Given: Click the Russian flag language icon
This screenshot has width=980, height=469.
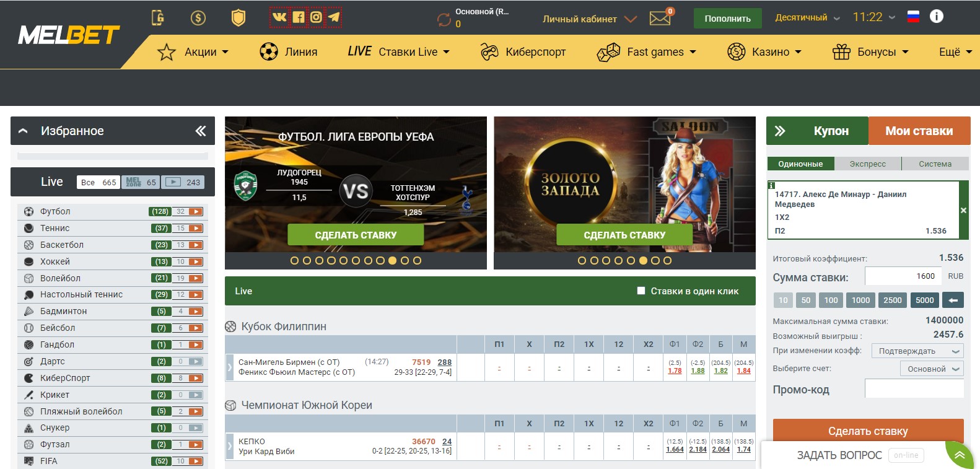Looking at the screenshot, I should [913, 17].
